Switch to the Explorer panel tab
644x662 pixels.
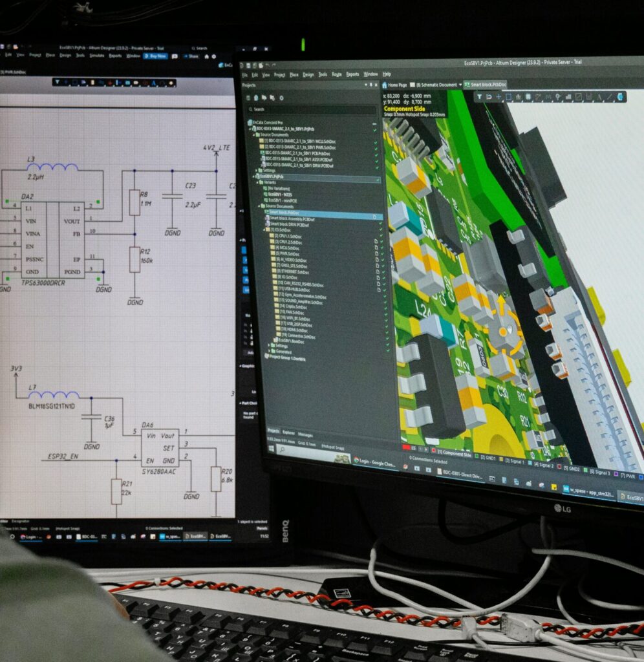click(288, 432)
